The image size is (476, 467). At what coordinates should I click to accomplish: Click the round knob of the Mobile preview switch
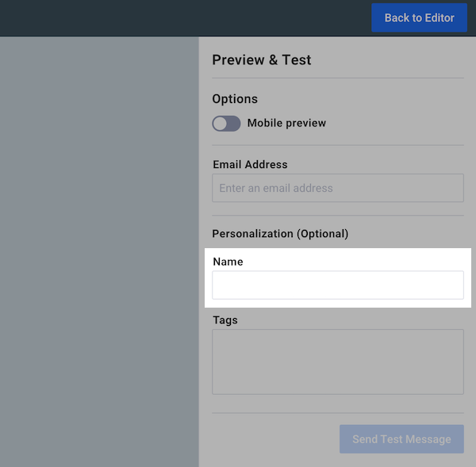[x=220, y=124]
